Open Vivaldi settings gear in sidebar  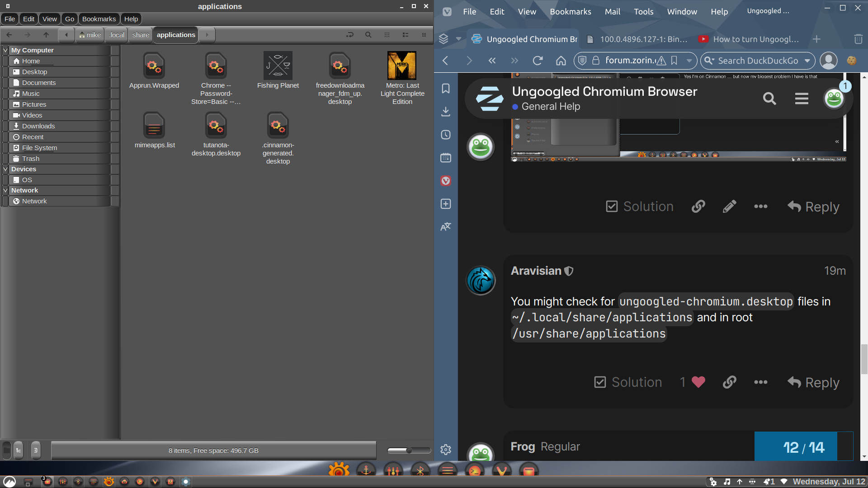click(x=446, y=450)
